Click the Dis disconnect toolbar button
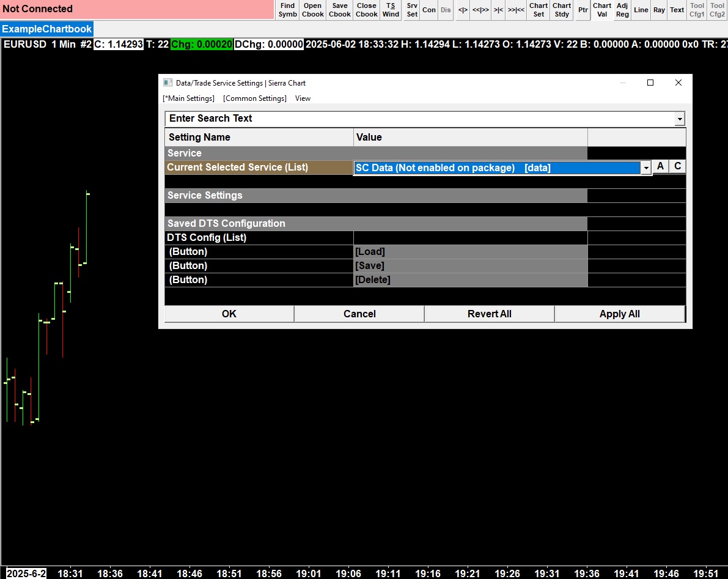 coord(446,10)
